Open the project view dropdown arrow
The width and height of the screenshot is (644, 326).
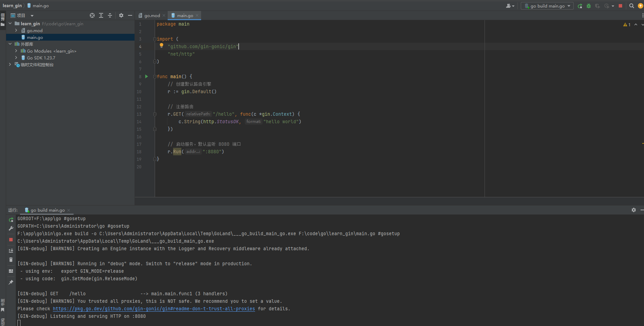point(32,16)
